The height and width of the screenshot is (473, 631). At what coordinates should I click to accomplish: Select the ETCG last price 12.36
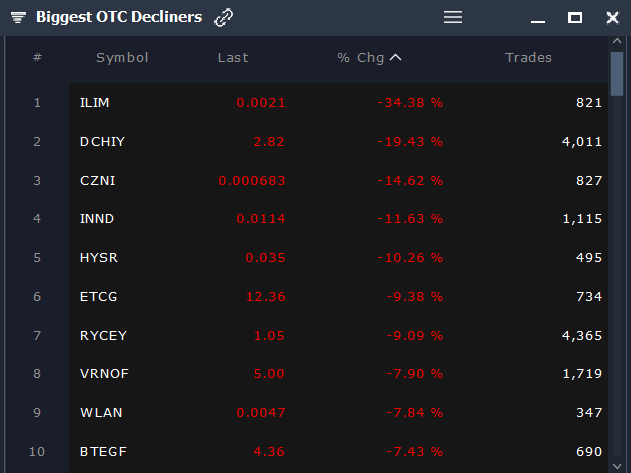266,297
